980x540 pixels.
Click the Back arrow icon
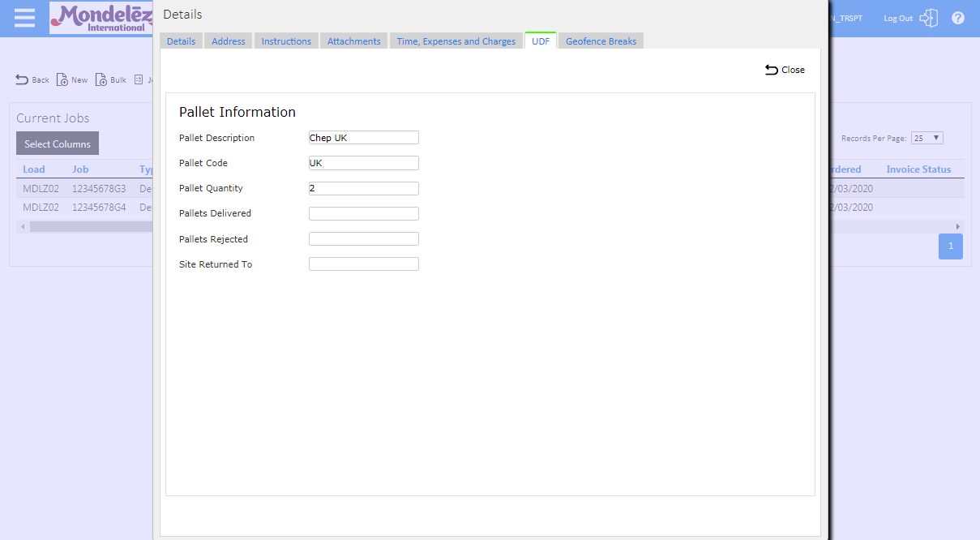tap(22, 79)
